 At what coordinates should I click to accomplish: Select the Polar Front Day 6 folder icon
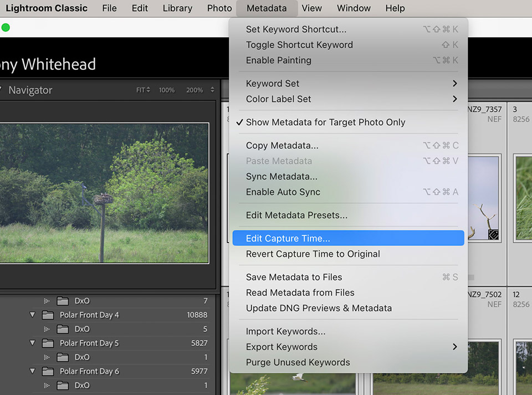pos(48,371)
